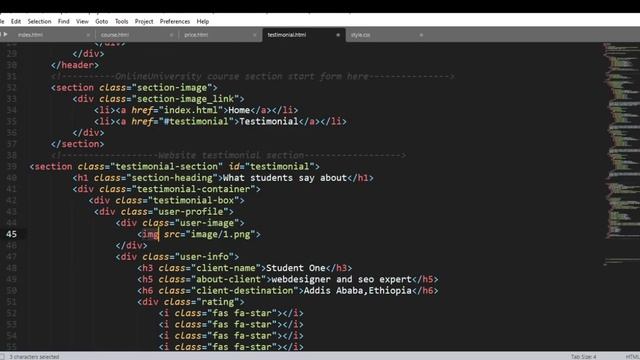Click 'webdesigner and seo expert' text
The image size is (640, 360).
[342, 280]
